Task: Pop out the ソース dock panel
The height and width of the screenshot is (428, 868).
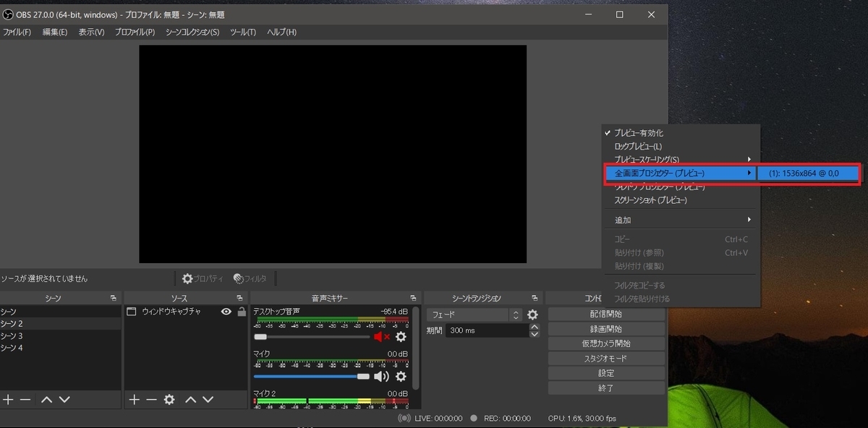Action: pyautogui.click(x=239, y=298)
